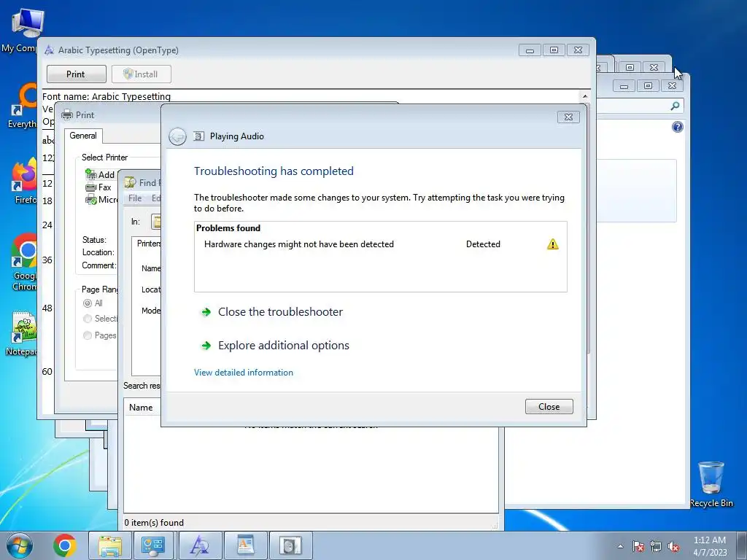Viewport: 747px width, 560px height.
Task: Close the Playing Audio dialog with X
Action: 568,117
